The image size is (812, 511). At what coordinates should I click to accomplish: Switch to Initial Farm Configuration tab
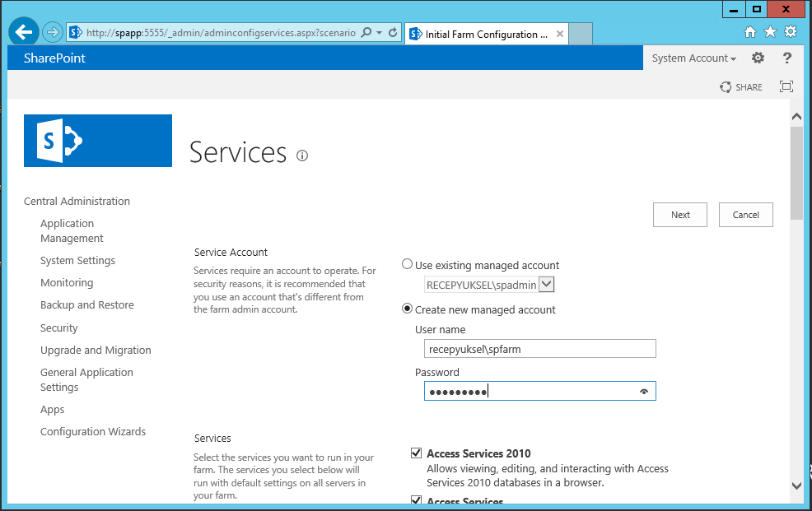(x=486, y=34)
